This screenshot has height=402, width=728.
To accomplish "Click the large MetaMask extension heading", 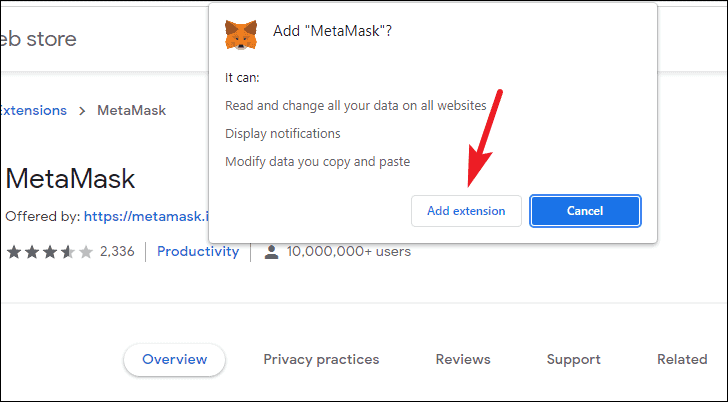I will [70, 179].
